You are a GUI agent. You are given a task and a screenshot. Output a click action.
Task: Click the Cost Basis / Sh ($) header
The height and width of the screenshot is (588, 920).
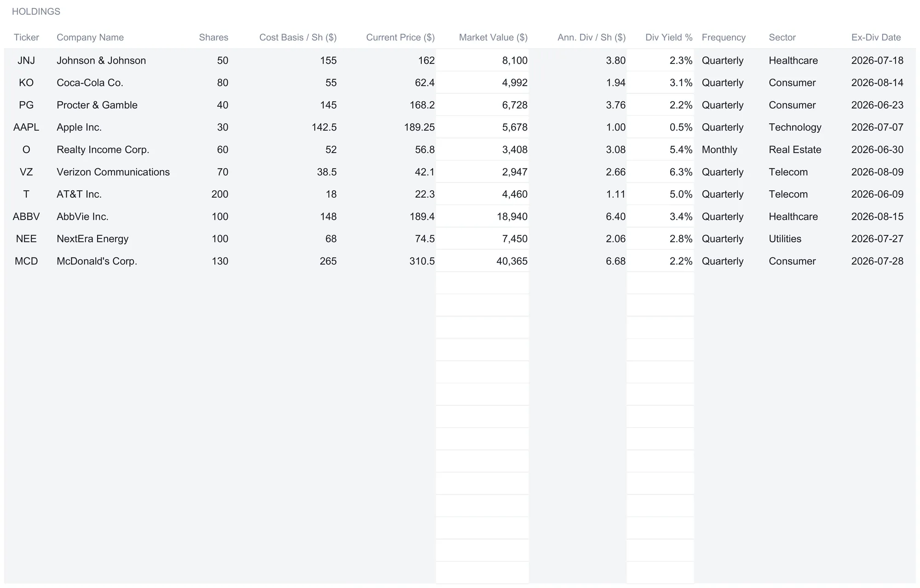[x=298, y=37]
